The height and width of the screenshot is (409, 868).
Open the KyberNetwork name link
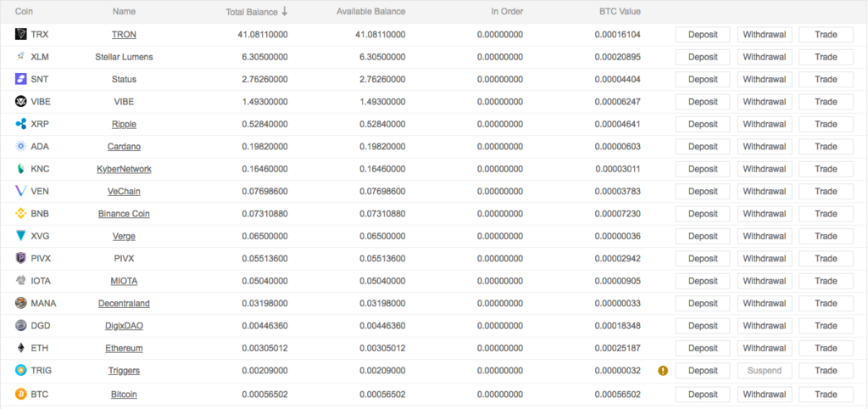tap(124, 169)
